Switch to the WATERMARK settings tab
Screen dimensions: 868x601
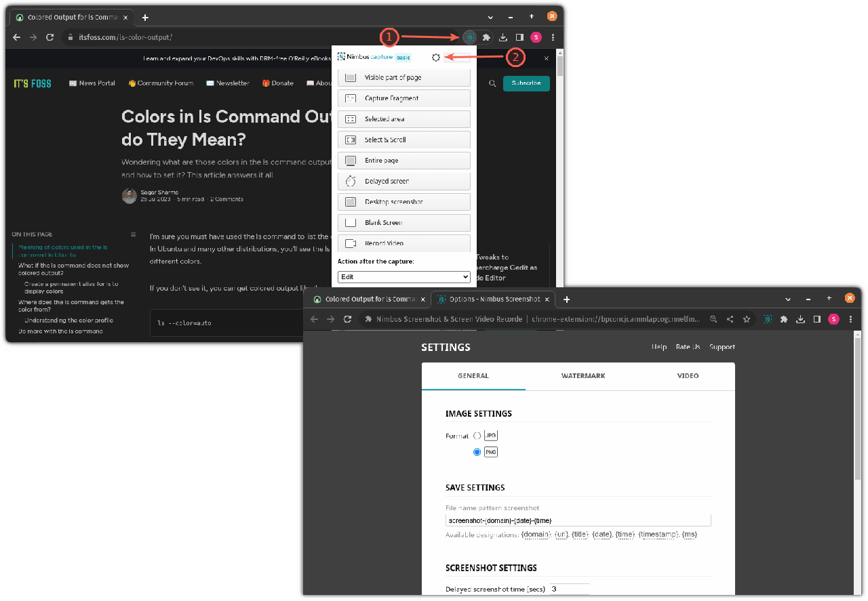[x=583, y=376]
